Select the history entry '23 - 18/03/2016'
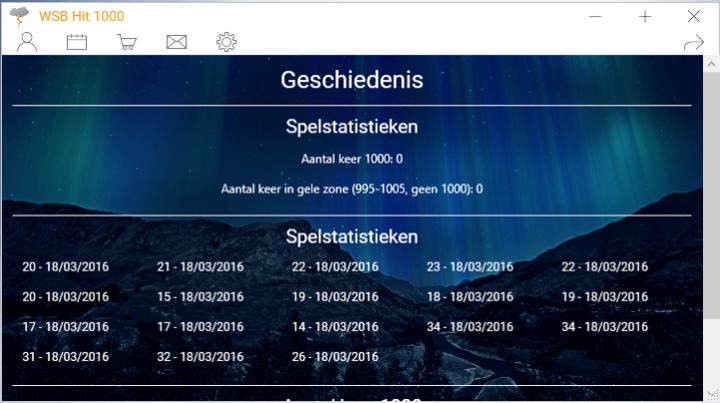The width and height of the screenshot is (720, 403). tap(470, 267)
